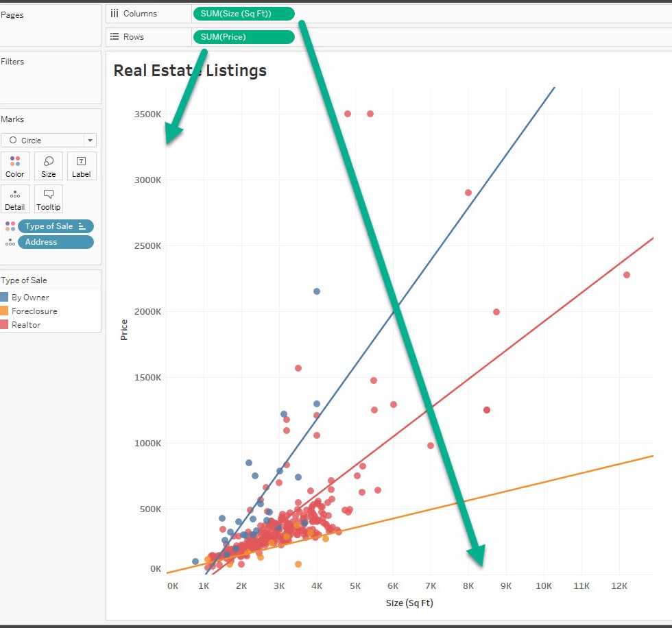Image resolution: width=672 pixels, height=628 pixels.
Task: Open the Size marks card
Action: pyautogui.click(x=49, y=166)
